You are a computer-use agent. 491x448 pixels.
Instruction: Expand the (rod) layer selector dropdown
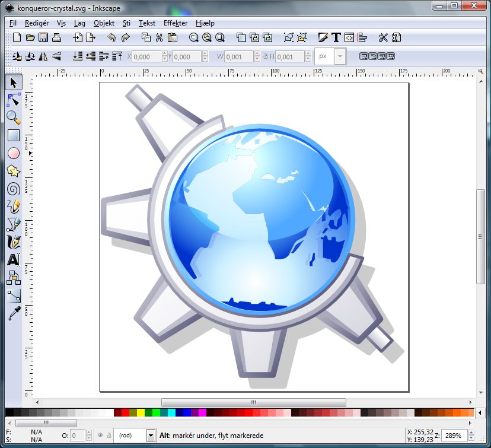coord(151,436)
